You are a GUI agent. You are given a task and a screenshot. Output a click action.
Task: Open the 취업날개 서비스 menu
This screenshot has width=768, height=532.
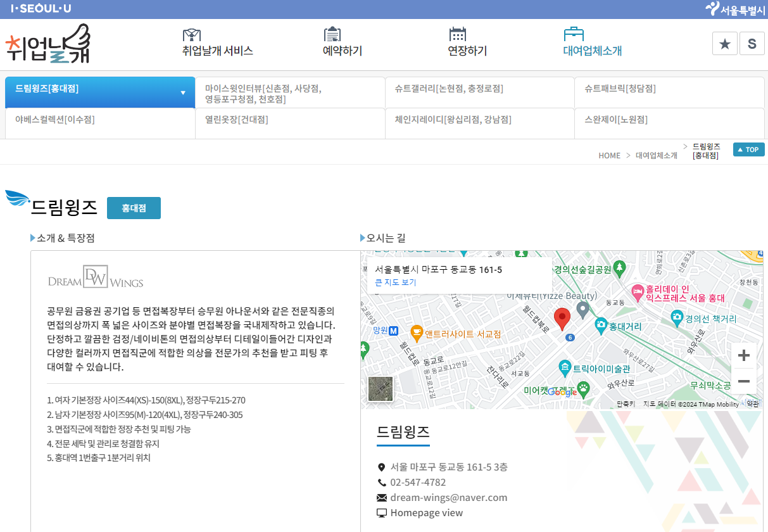(x=217, y=42)
